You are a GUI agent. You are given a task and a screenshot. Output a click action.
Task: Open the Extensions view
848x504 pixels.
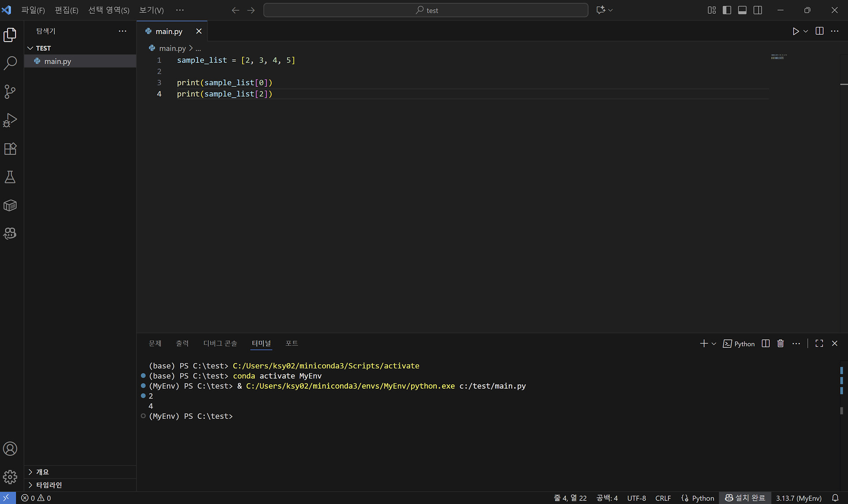pyautogui.click(x=10, y=149)
